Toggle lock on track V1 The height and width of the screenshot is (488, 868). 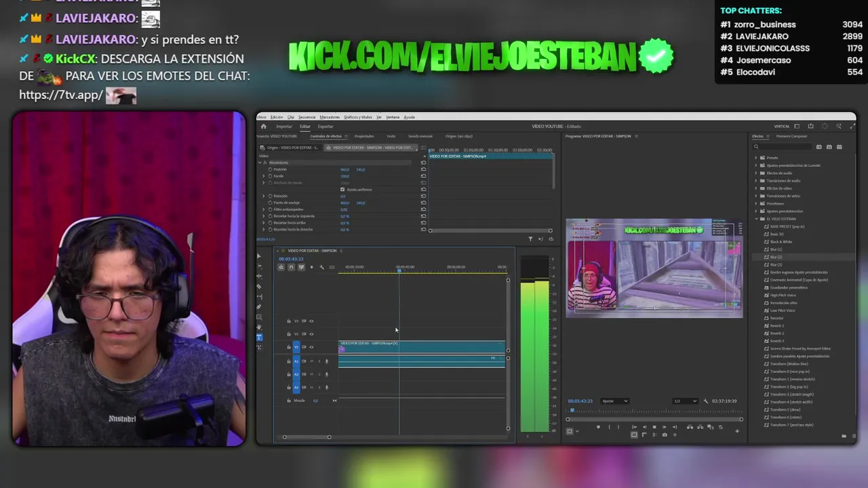[x=289, y=347]
